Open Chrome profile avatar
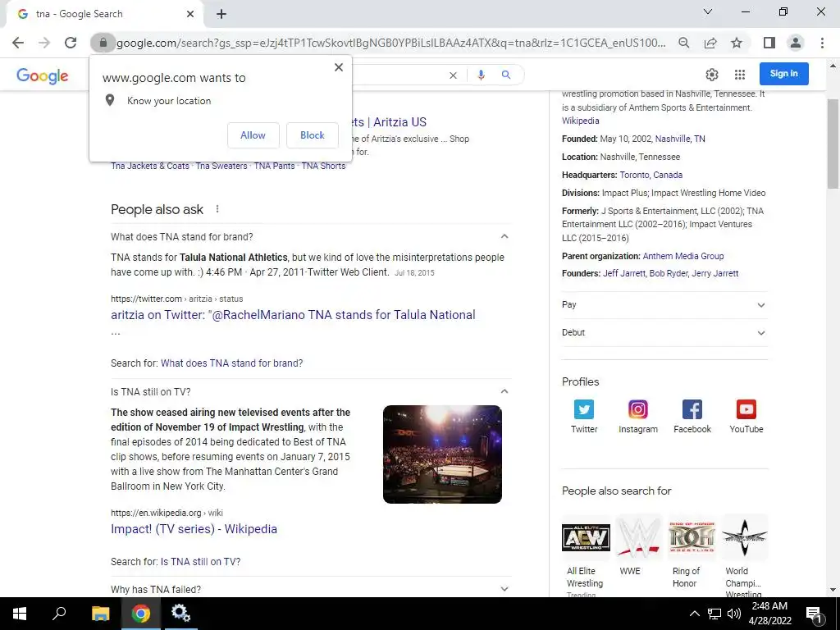The height and width of the screenshot is (630, 840). [x=796, y=43]
